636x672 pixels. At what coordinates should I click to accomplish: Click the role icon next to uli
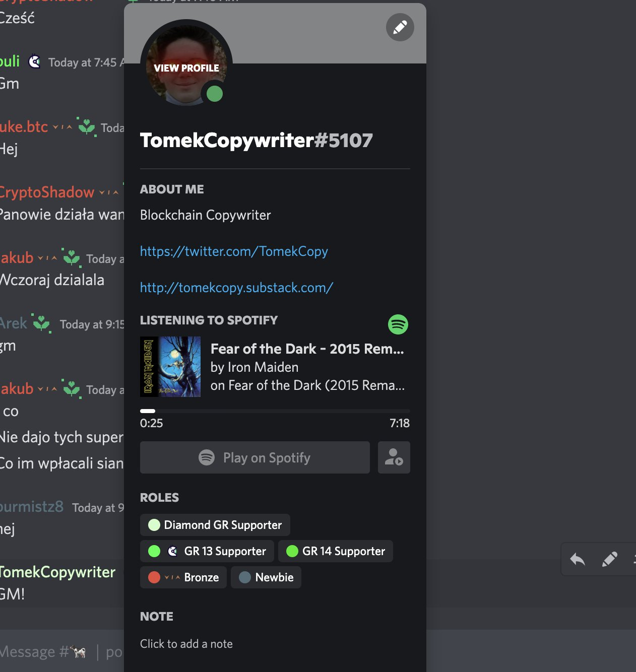34,62
